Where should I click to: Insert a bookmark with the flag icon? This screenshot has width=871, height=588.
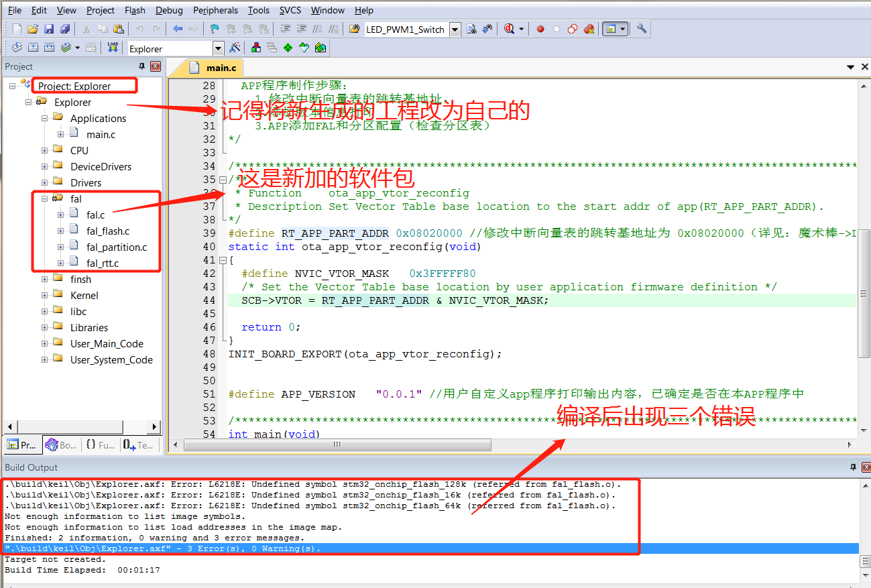214,29
